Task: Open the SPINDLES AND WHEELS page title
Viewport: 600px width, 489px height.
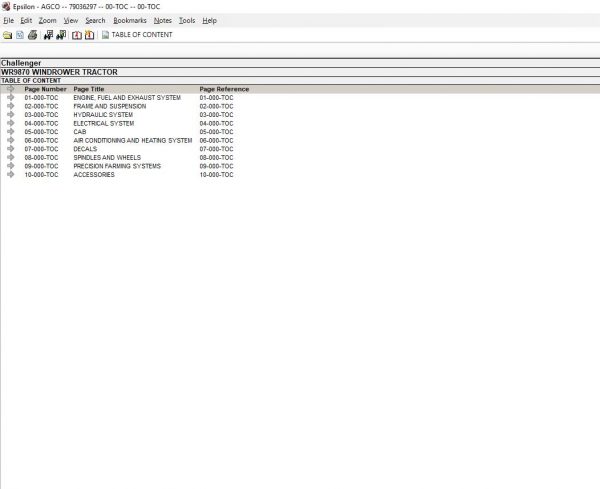Action: tap(107, 157)
